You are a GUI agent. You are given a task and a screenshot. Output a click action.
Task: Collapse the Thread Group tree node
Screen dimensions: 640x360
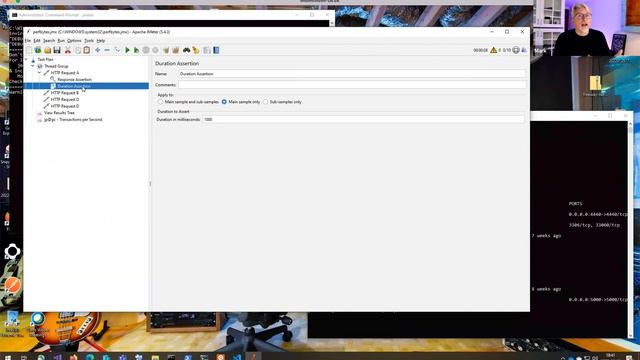(33, 66)
